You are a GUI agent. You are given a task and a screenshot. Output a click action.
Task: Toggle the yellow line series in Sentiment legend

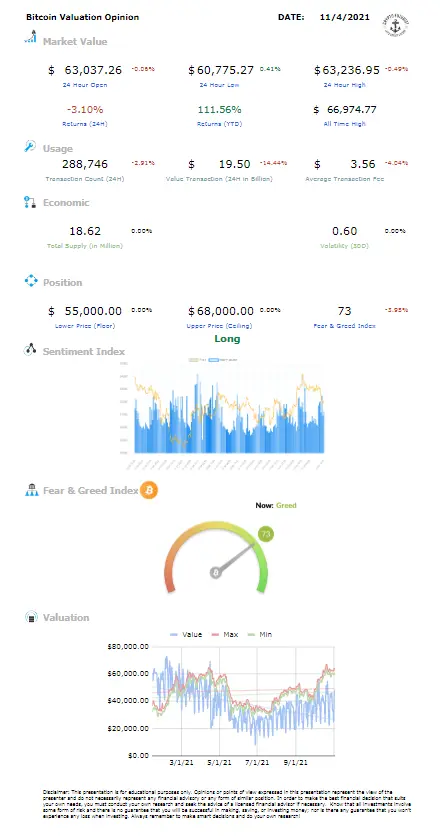197,360
